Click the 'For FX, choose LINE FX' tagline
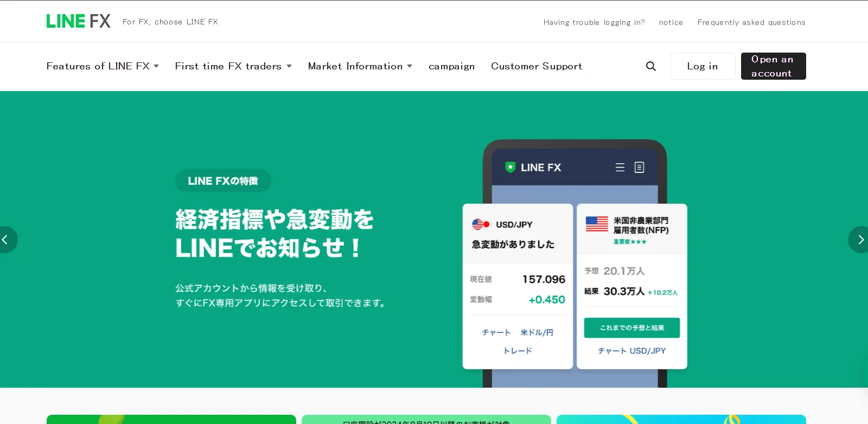868x424 pixels. click(x=170, y=22)
